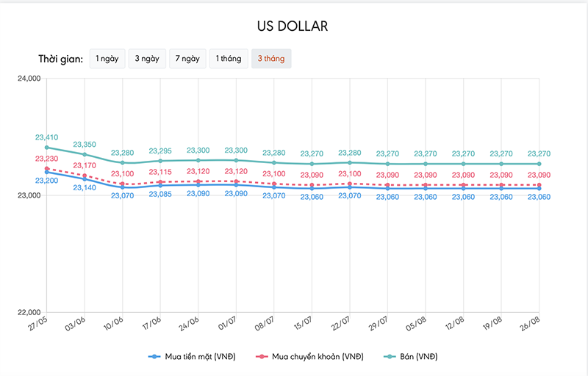The height and width of the screenshot is (376, 588).
Task: Click the Bán data point at 15/07
Action: click(312, 164)
